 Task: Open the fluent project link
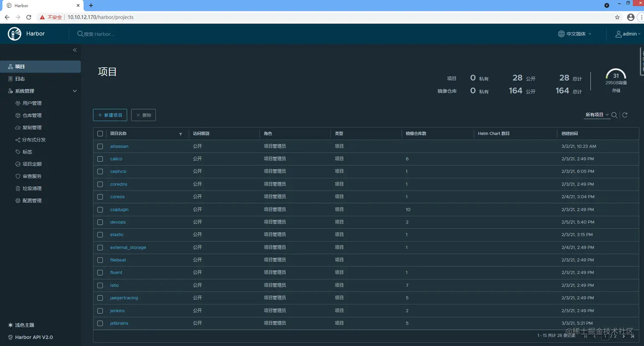[x=116, y=273]
